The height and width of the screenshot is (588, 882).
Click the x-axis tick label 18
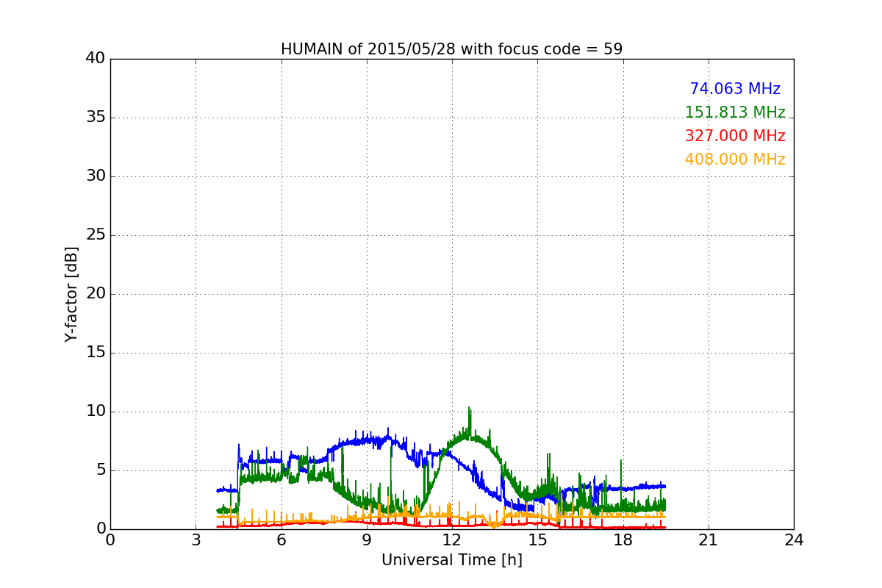(x=623, y=540)
